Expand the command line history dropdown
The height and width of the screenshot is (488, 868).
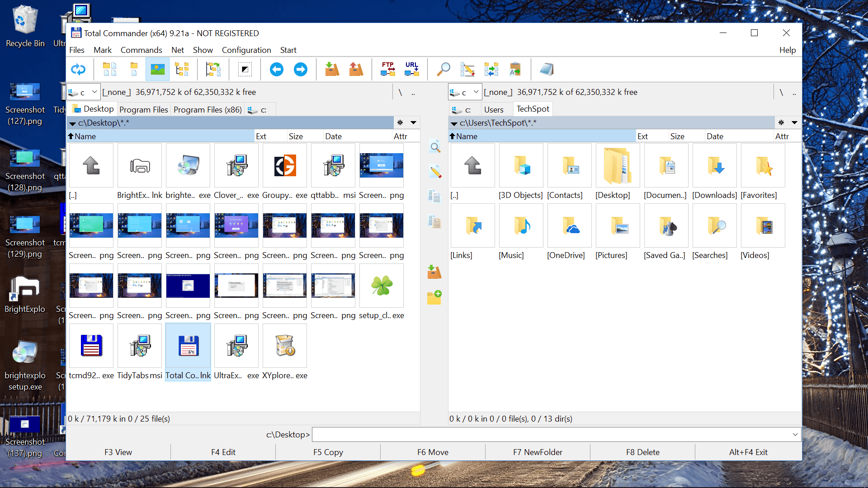pyautogui.click(x=795, y=435)
